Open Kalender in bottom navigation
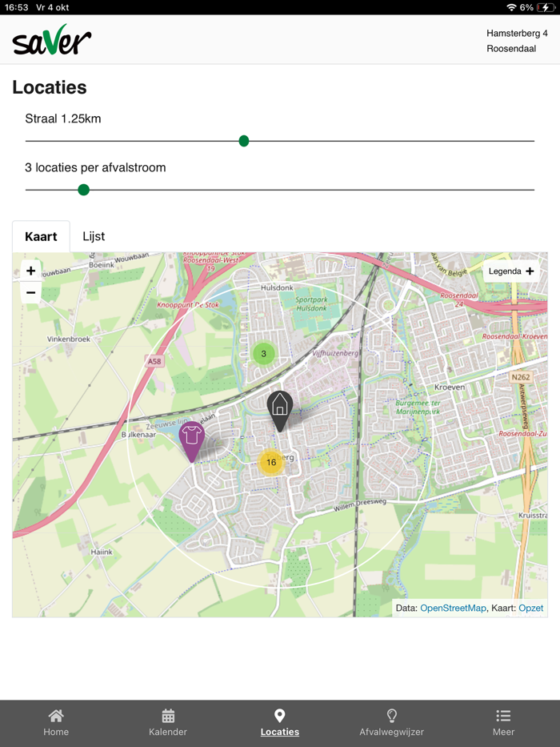 (x=168, y=723)
